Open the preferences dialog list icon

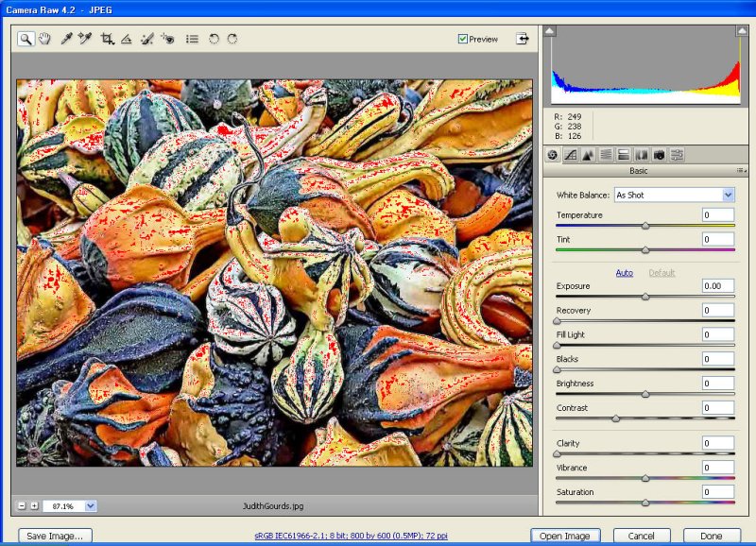[x=193, y=39]
